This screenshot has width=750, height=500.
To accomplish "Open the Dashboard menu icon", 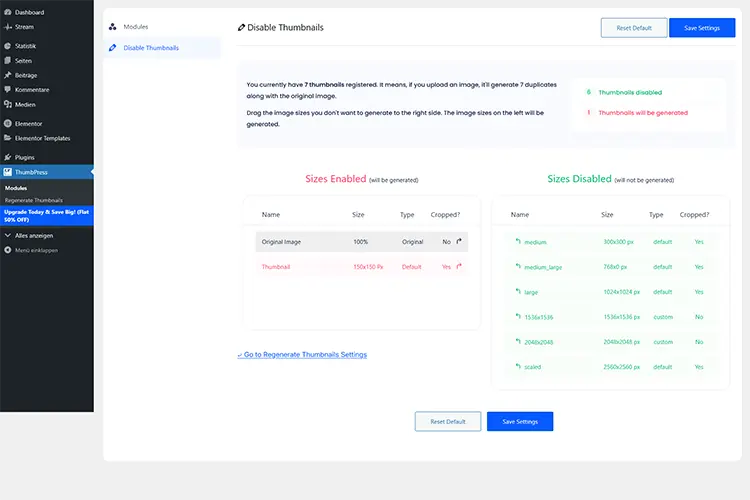I will click(x=8, y=12).
